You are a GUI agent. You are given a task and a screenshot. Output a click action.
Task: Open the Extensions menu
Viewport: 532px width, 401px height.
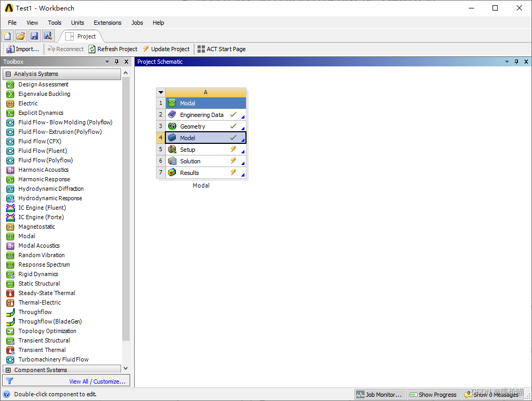pos(107,23)
